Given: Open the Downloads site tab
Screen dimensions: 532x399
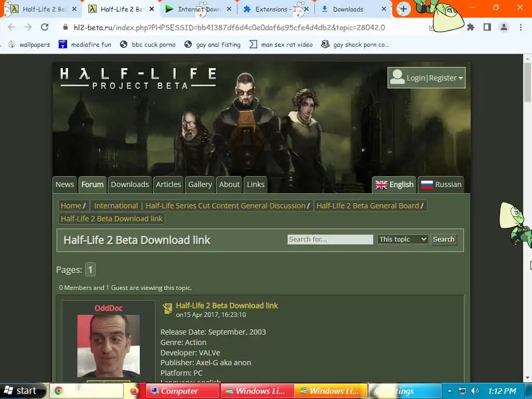Looking at the screenshot, I should tap(130, 184).
